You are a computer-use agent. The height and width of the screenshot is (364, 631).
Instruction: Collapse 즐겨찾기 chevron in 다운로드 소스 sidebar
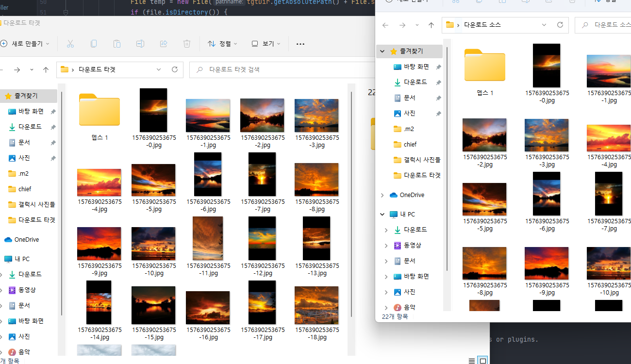[x=382, y=51]
